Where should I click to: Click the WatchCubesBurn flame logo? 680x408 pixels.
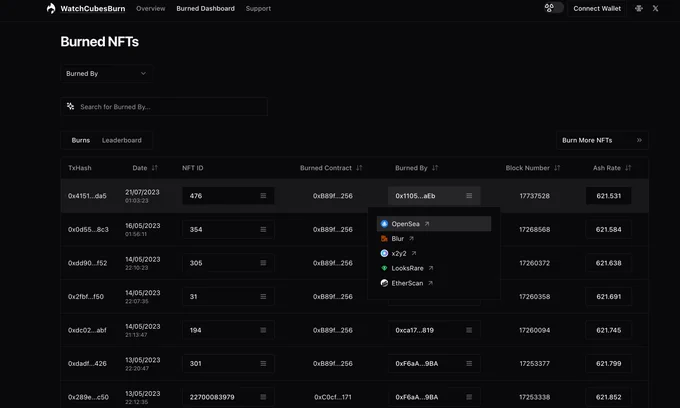click(x=51, y=8)
